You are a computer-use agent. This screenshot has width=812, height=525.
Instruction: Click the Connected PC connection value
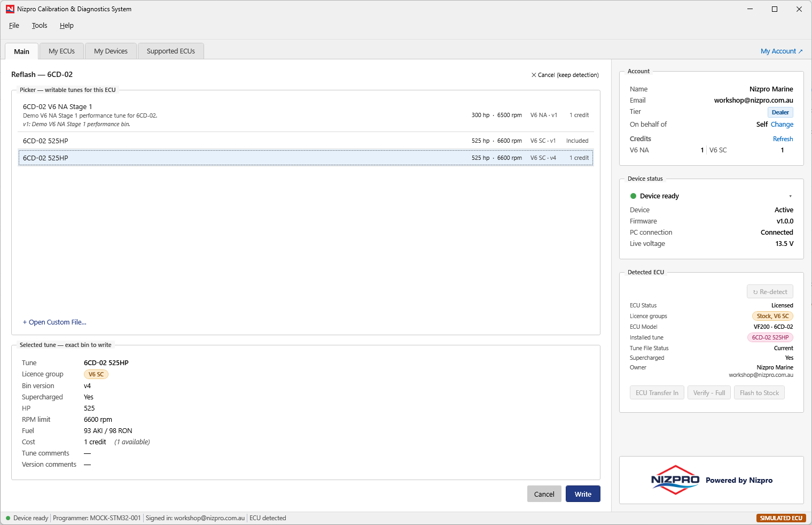[777, 233]
